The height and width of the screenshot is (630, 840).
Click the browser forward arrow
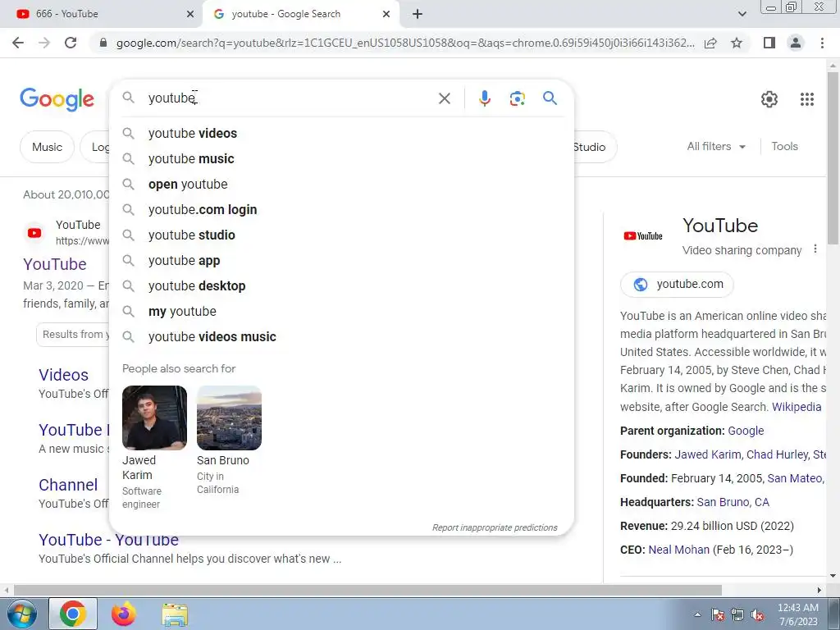click(44, 43)
